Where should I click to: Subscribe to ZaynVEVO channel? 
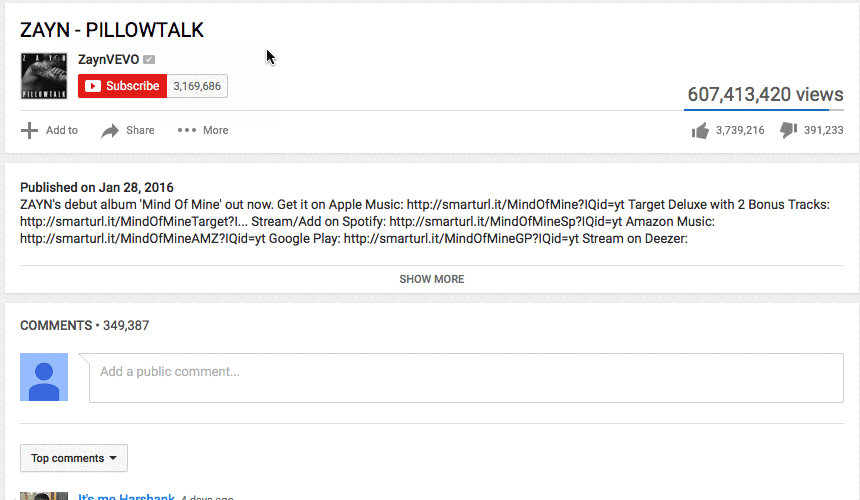click(122, 86)
